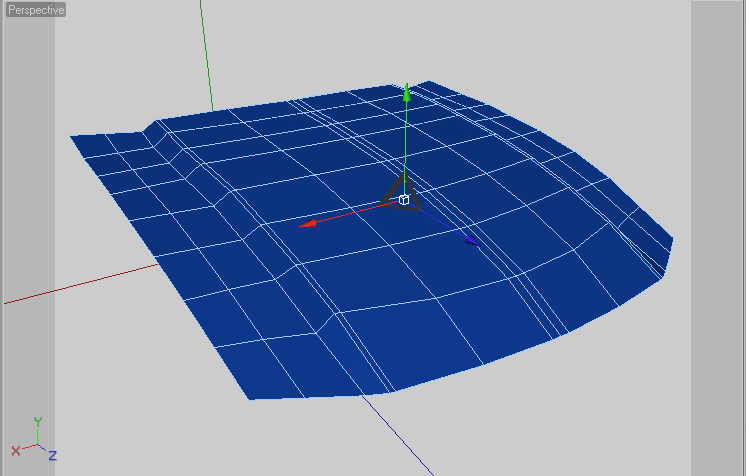Select the red X-axis gizmo arrow
This screenshot has height=476, width=746.
tap(308, 223)
